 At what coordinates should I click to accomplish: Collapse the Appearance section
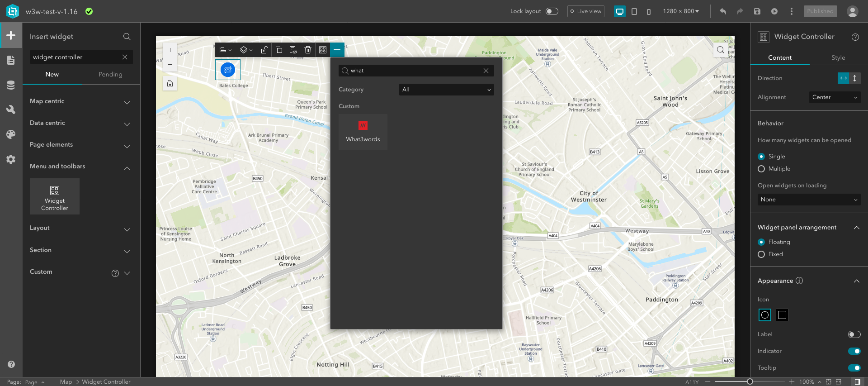857,281
